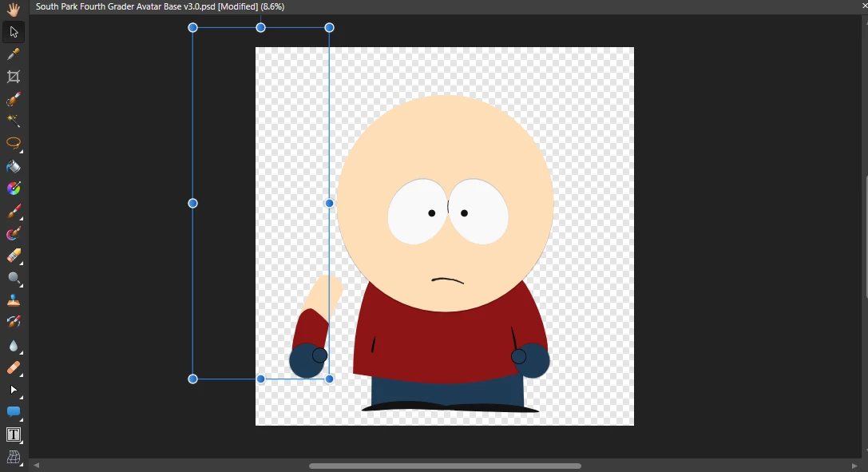This screenshot has width=868, height=472.
Task: Select the Erase Brush tool
Action: point(14,256)
